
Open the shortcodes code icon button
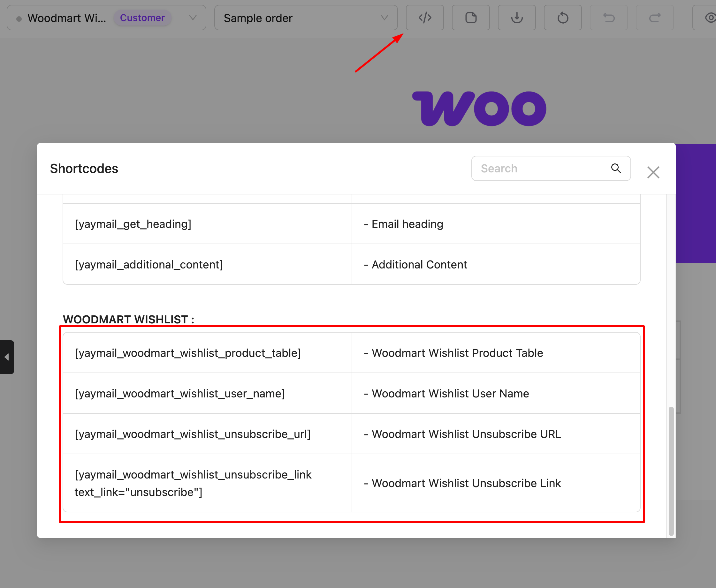pos(424,18)
